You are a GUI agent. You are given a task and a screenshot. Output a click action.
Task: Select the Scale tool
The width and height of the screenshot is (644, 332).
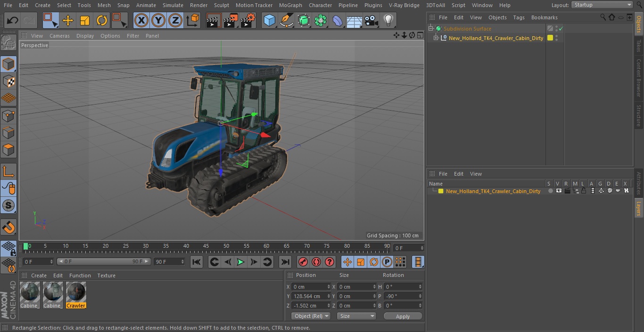coord(85,21)
